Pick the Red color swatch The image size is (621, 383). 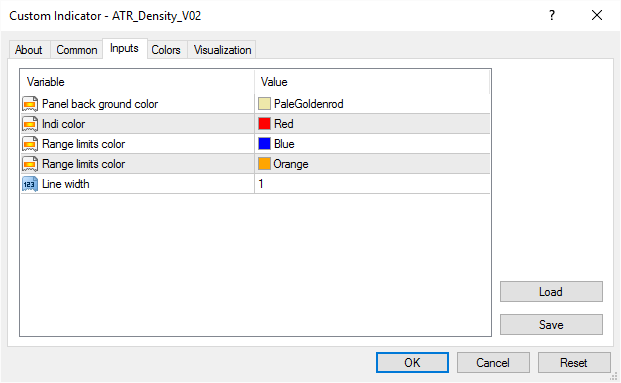(x=264, y=124)
